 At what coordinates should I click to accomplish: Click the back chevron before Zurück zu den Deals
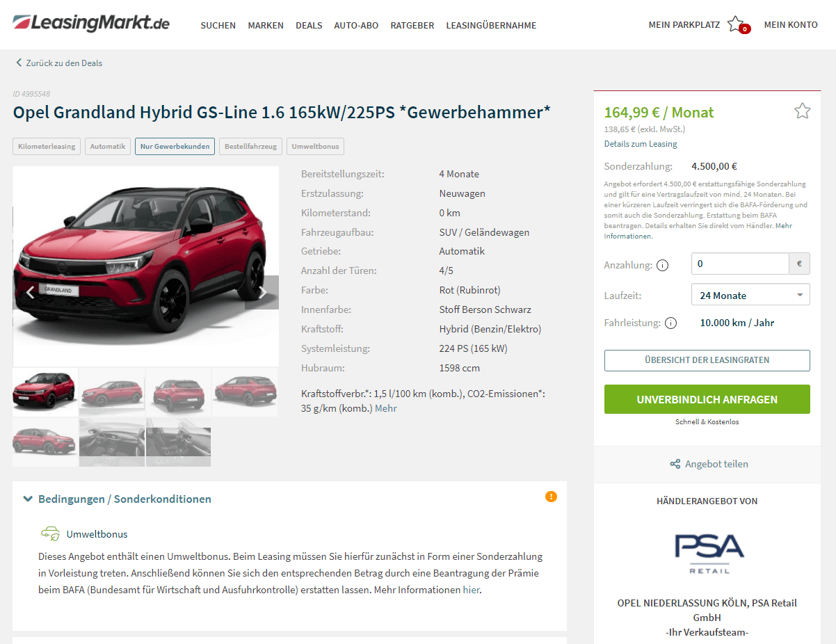pyautogui.click(x=19, y=63)
